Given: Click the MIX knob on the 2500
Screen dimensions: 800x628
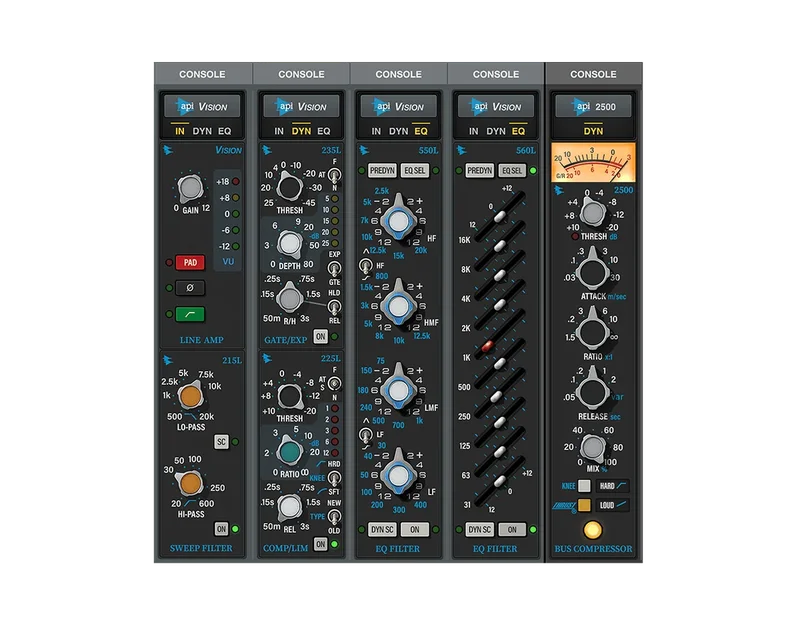Looking at the screenshot, I should [x=593, y=447].
